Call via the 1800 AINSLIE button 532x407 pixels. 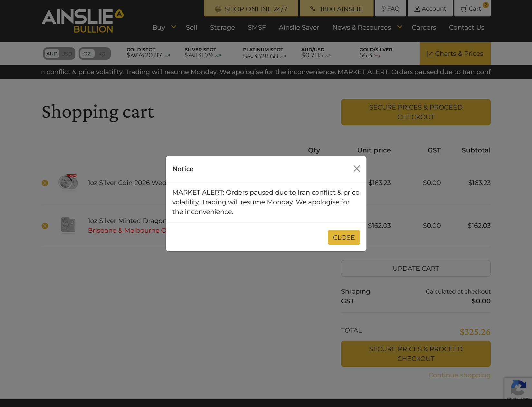[337, 8]
